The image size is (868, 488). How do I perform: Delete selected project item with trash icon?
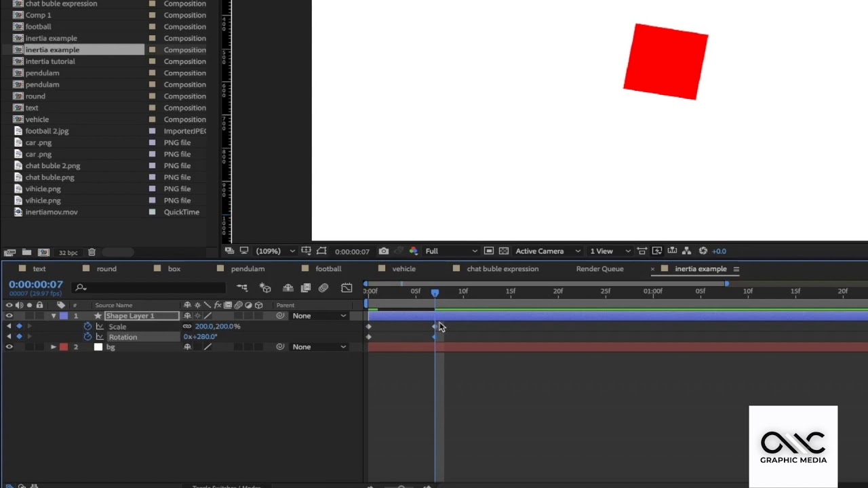tap(92, 252)
